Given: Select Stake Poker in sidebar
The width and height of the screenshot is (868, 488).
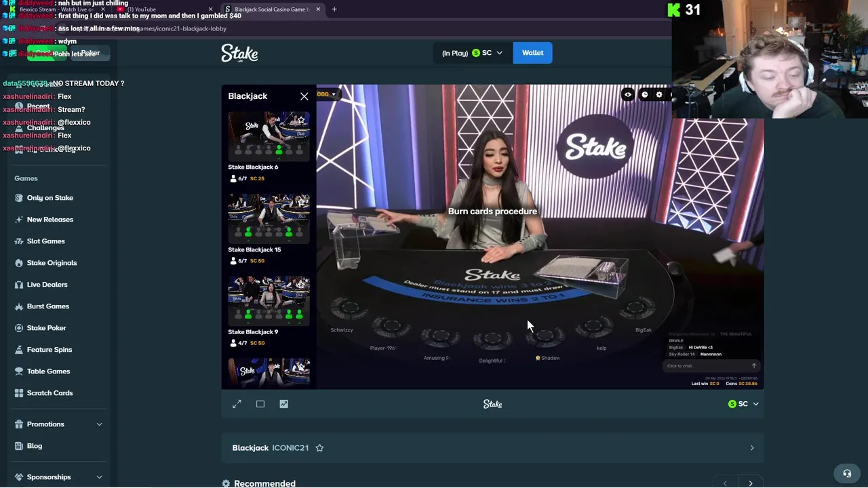Looking at the screenshot, I should point(47,328).
